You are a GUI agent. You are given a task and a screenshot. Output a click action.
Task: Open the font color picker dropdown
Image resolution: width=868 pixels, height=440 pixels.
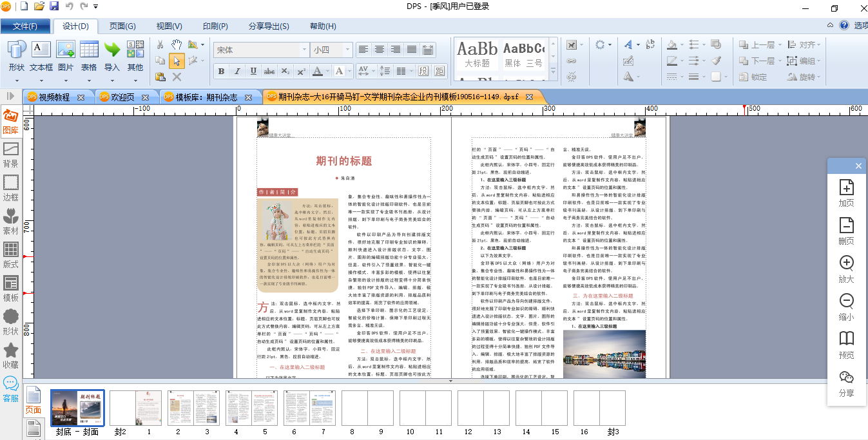tap(327, 71)
